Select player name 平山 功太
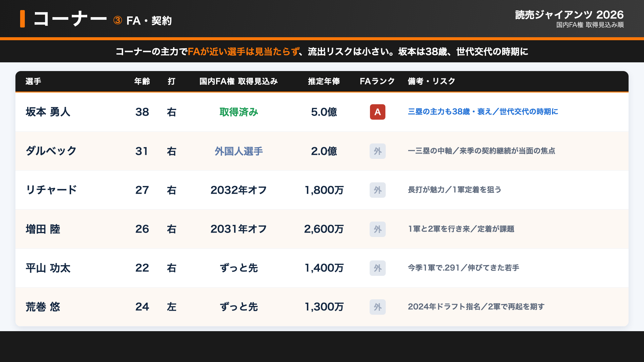 tap(48, 268)
